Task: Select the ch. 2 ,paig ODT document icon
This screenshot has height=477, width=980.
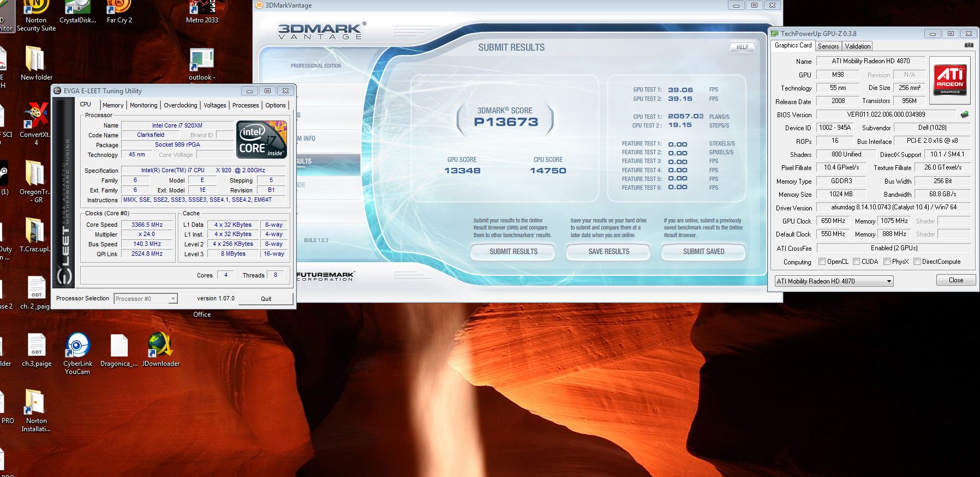Action: click(x=36, y=293)
